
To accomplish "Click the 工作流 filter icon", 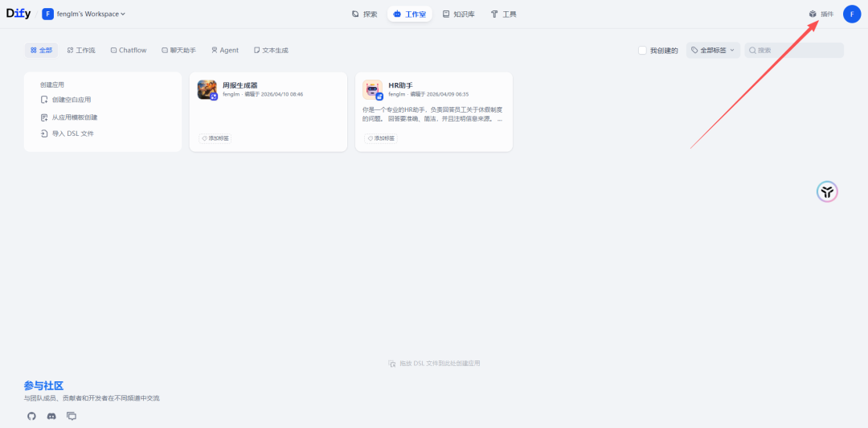I will tap(70, 50).
